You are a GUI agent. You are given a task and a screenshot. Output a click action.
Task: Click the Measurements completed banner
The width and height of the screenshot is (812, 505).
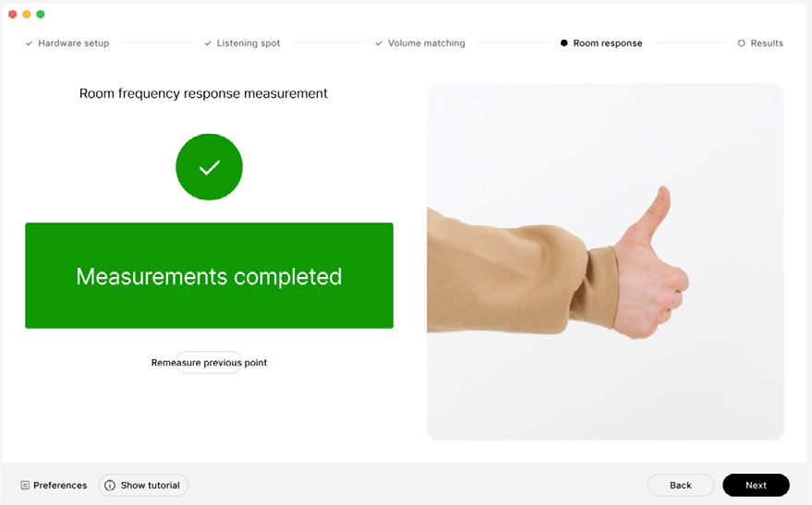coord(209,276)
